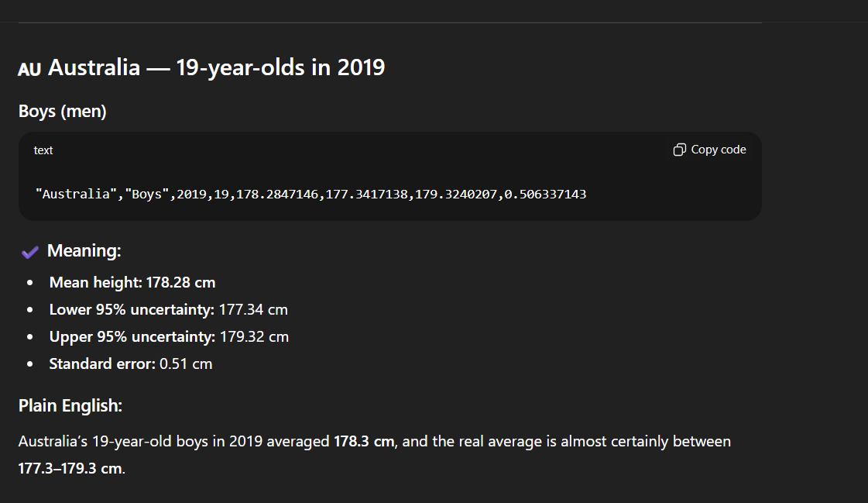Click the 'Plain English:' heading
868x503 pixels.
click(x=70, y=405)
